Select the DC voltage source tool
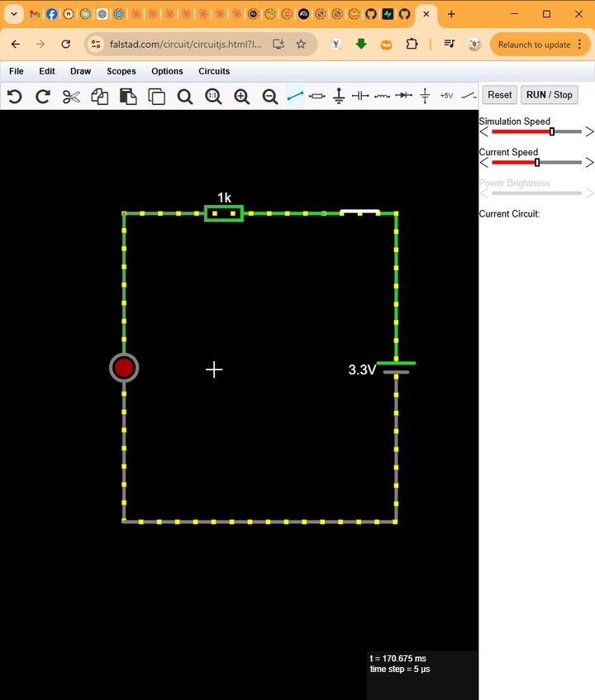This screenshot has width=595, height=700. (x=425, y=96)
